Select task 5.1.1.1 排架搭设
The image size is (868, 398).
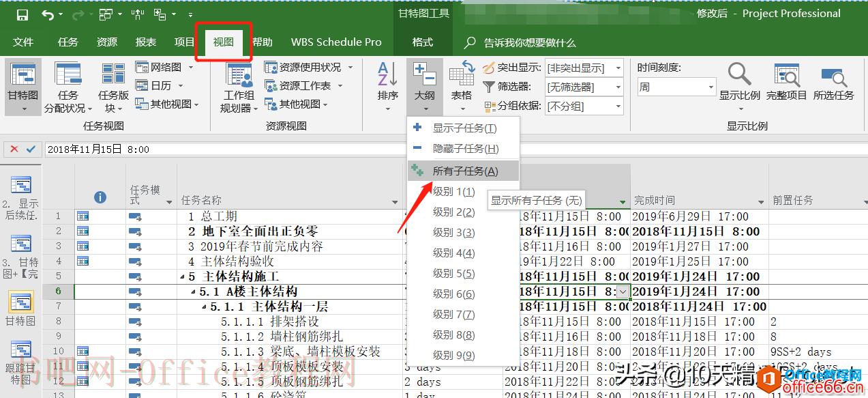(270, 322)
